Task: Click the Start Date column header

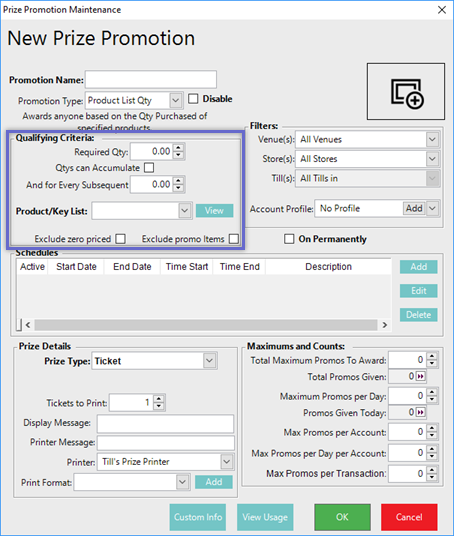Action: click(76, 267)
